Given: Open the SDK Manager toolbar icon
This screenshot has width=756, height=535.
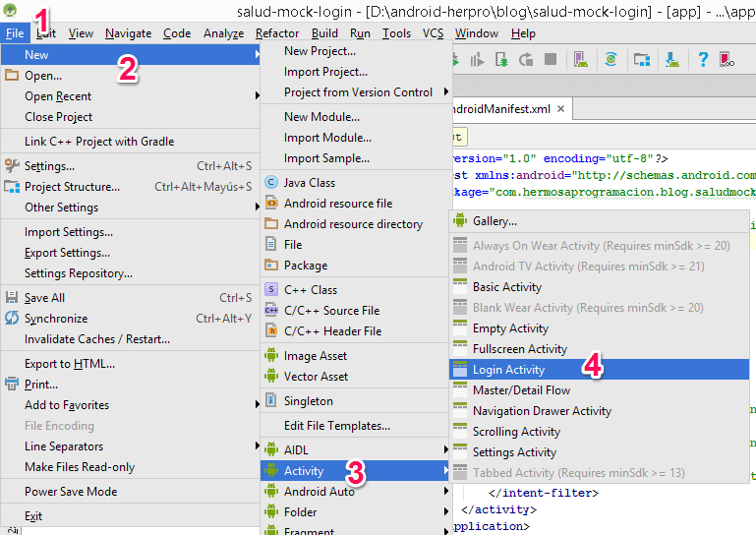Looking at the screenshot, I should [x=672, y=60].
